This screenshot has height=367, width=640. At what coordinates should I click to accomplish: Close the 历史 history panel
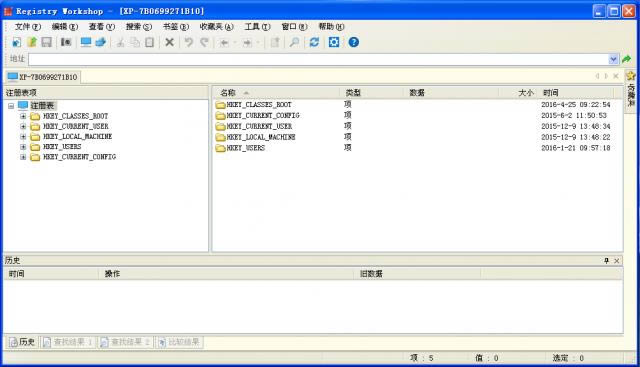click(617, 260)
